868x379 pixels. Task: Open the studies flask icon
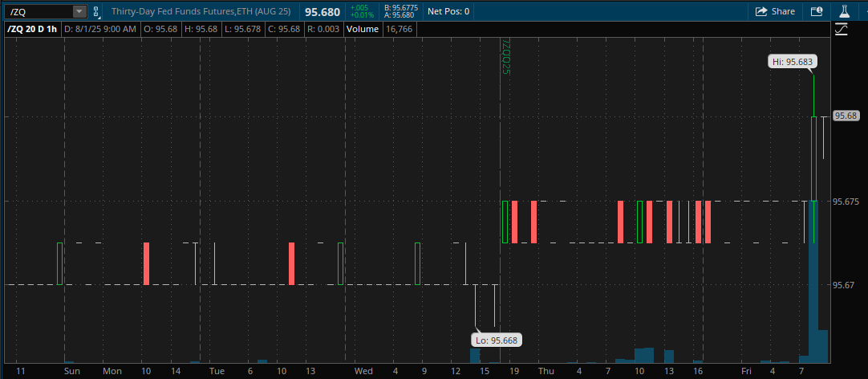844,11
